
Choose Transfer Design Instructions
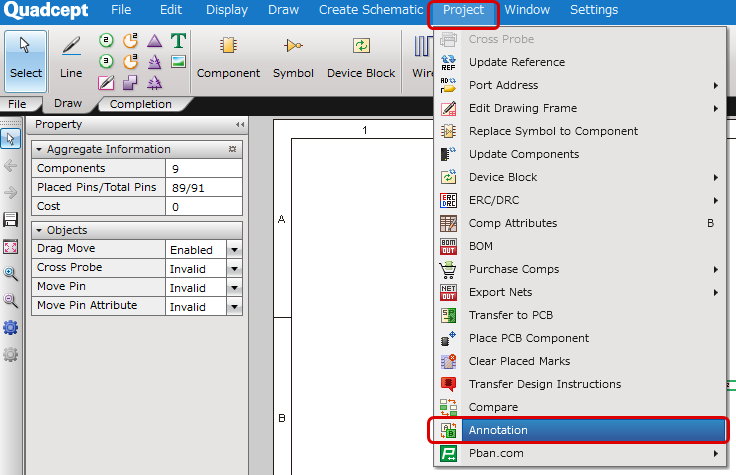(x=580, y=384)
